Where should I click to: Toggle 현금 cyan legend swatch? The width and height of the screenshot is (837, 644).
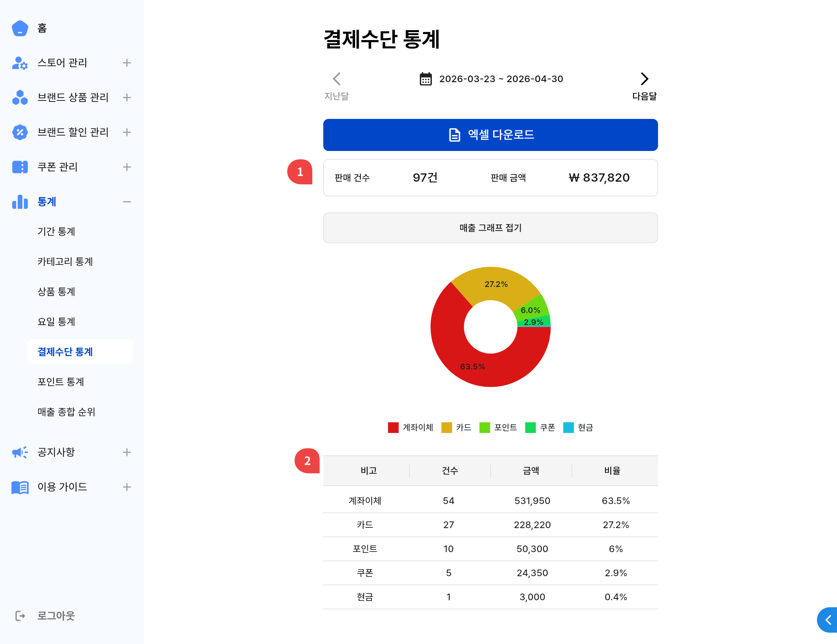click(568, 428)
